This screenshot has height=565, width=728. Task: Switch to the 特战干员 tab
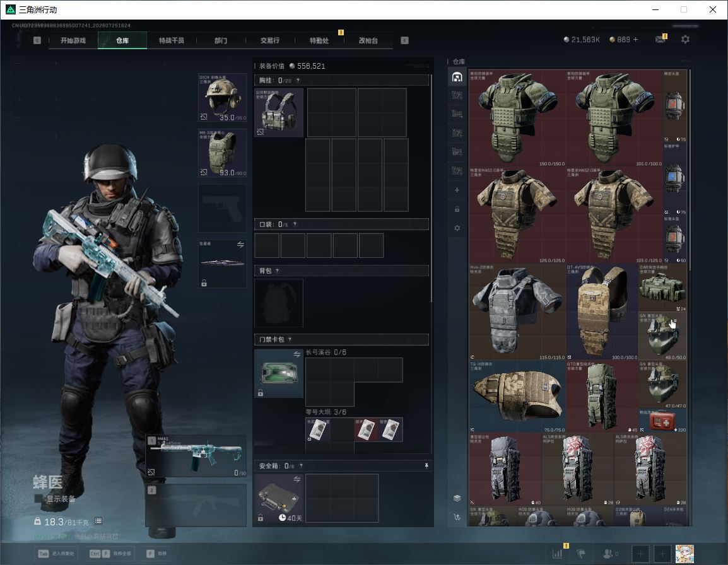(172, 40)
